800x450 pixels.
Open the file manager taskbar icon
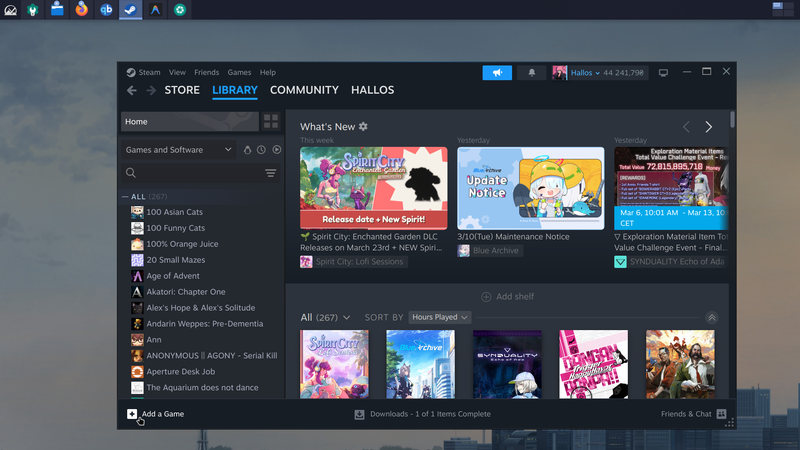point(57,9)
